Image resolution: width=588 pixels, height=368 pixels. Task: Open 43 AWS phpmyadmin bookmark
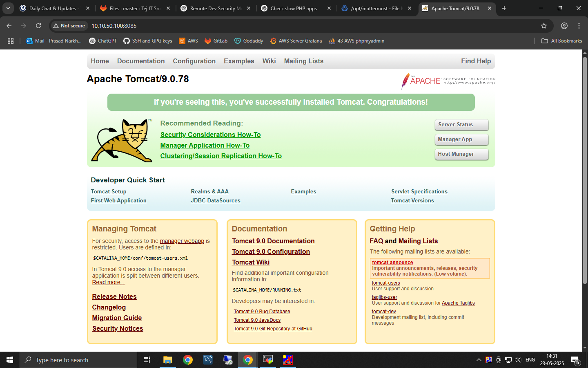pos(356,41)
